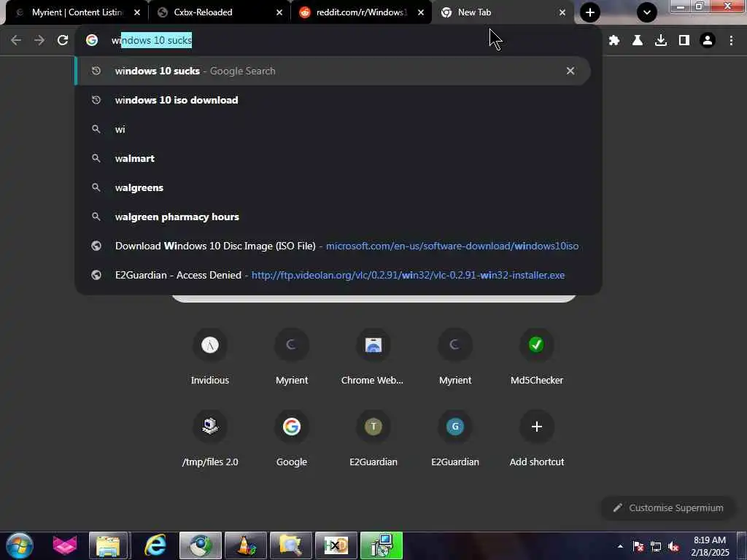Open the Chrome Web Store shortcut
The height and width of the screenshot is (560, 747).
click(373, 357)
